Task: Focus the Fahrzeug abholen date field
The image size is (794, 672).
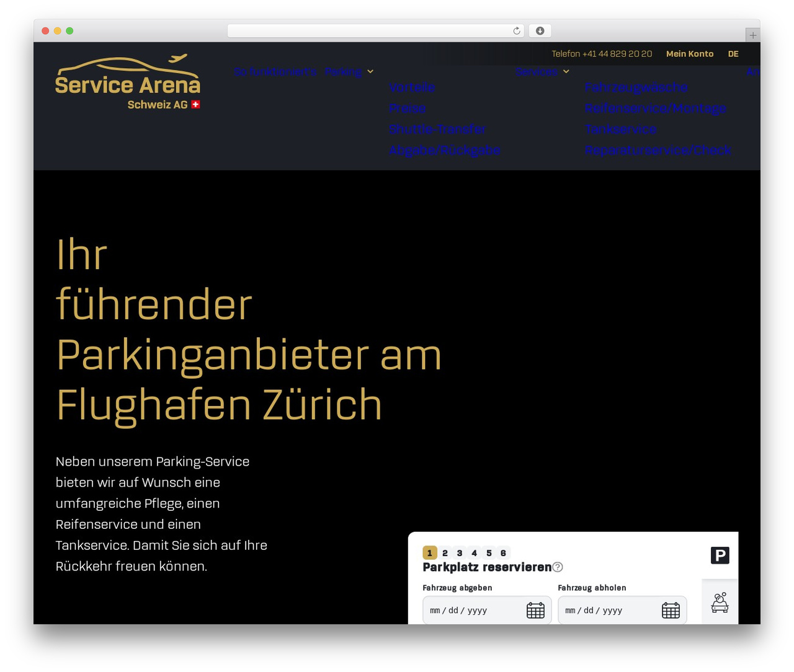Action: point(622,611)
